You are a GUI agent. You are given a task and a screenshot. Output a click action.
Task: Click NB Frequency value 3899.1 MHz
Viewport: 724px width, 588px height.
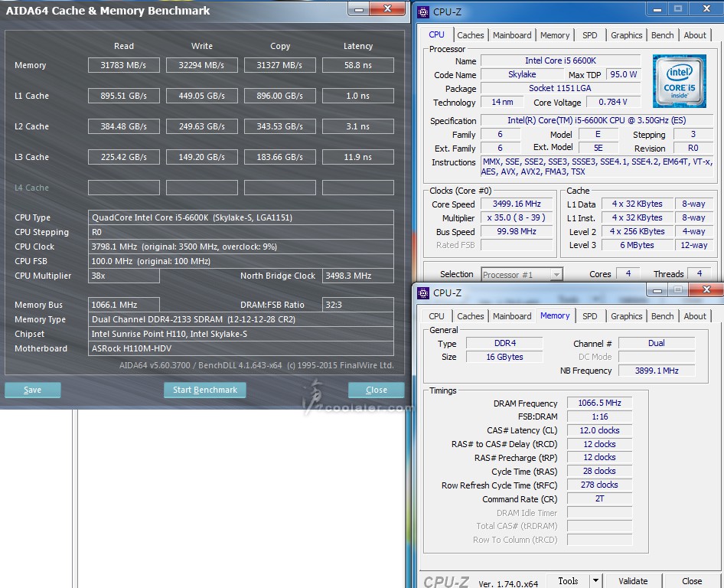(657, 371)
